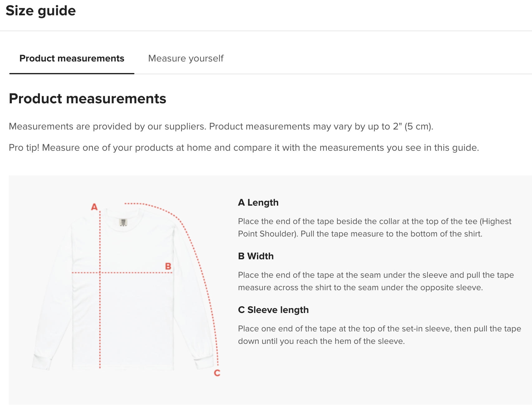Switch to the Measure yourself tab
Screen dimensions: 532x415
186,58
